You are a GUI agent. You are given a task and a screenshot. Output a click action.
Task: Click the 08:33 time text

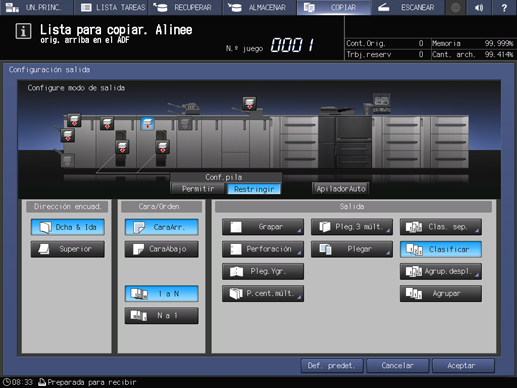coord(23,382)
